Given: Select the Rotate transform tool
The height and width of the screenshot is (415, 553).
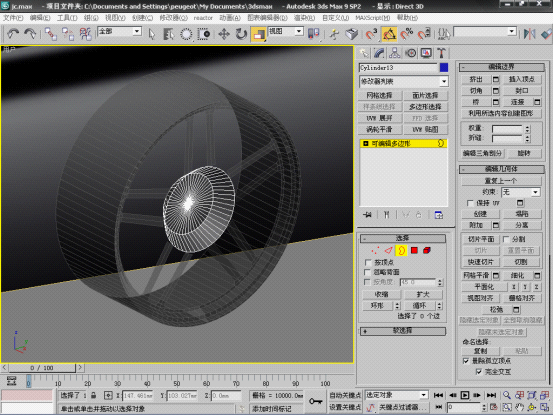Looking at the screenshot, I should [241, 34].
